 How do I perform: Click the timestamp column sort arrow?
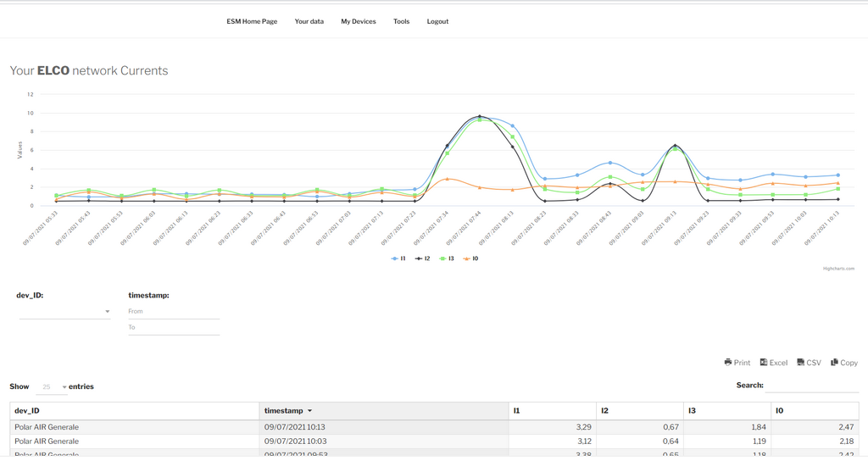coord(310,411)
